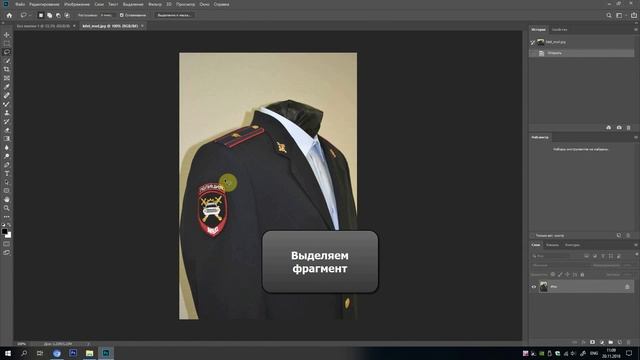
Task: Select the Move tool
Action: coord(7,35)
